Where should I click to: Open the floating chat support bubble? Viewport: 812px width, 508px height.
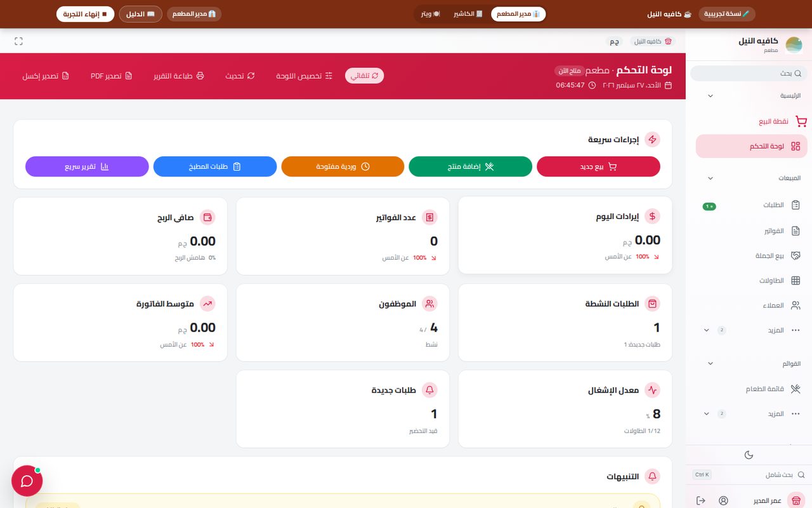pyautogui.click(x=27, y=481)
